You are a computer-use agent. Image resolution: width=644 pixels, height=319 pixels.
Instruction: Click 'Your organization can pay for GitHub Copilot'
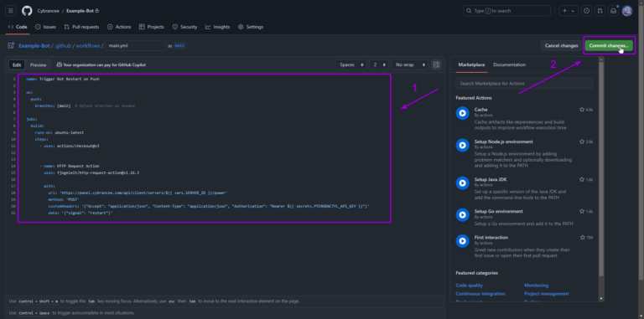pyautogui.click(x=104, y=64)
